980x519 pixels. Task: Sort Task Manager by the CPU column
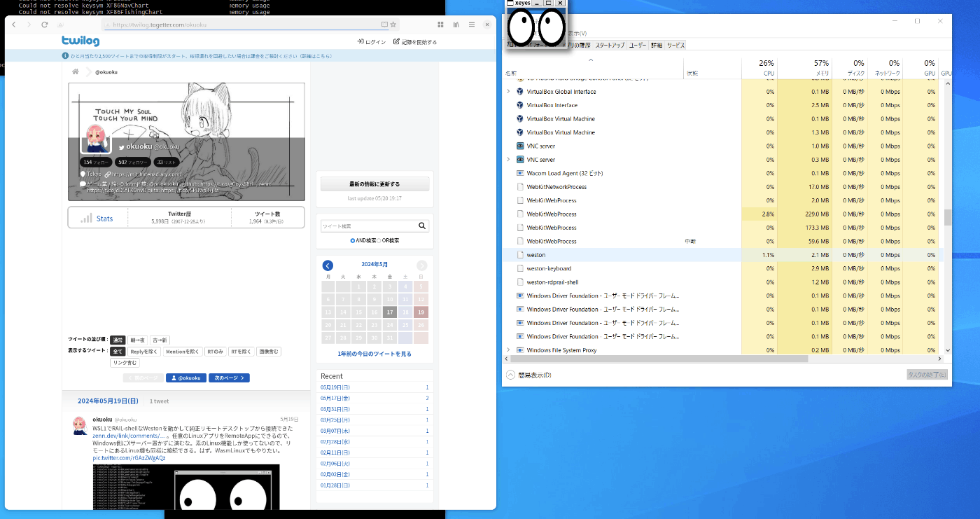pos(759,68)
